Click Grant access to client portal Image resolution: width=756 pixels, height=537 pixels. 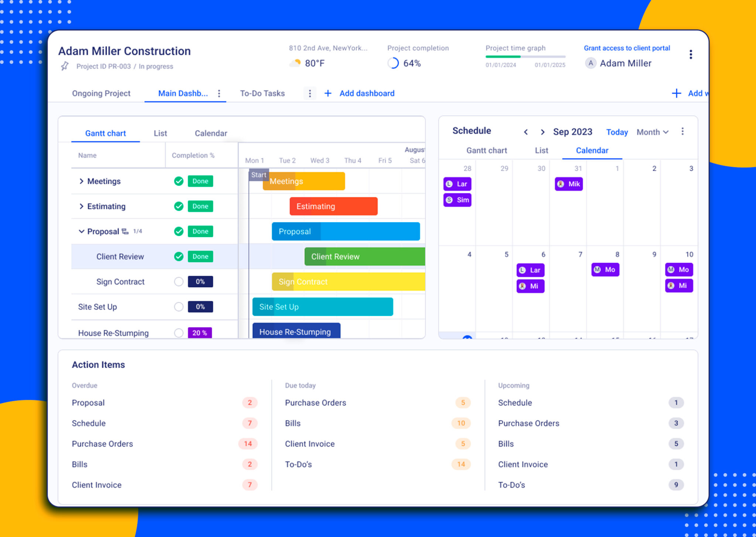627,48
